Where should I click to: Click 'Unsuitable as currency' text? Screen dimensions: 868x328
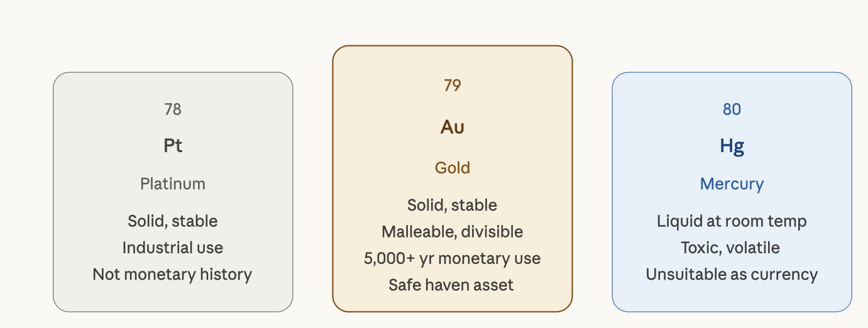pyautogui.click(x=732, y=275)
